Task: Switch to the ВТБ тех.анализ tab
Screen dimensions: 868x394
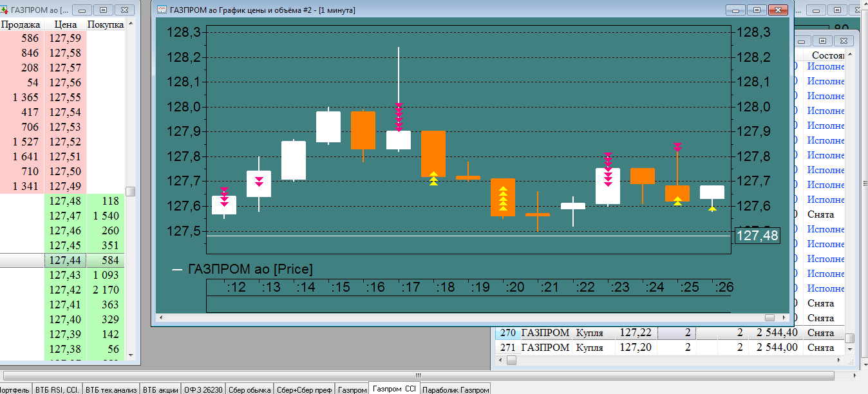Action: tap(111, 389)
